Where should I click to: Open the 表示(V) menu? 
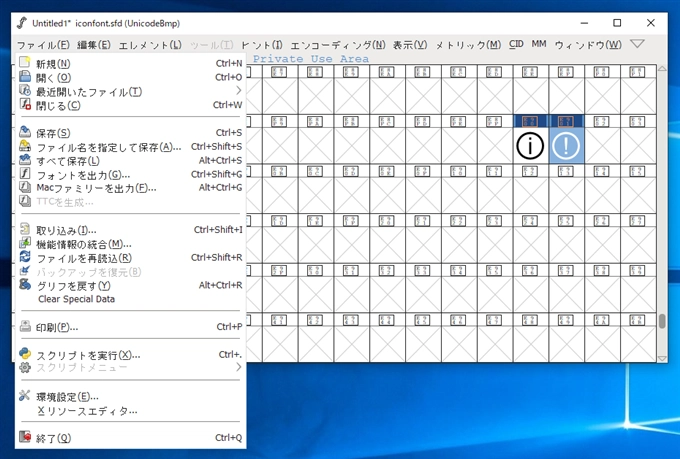click(410, 45)
